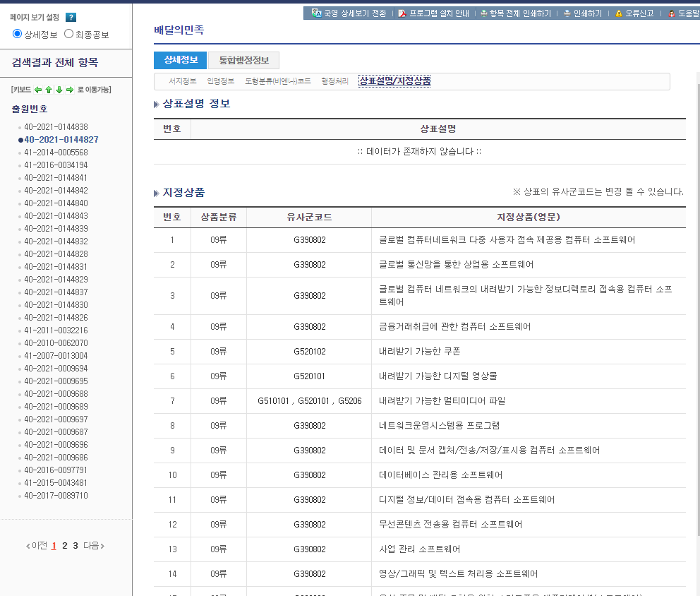
Task: Open application number 40-2021-0009688
Action: (56, 394)
